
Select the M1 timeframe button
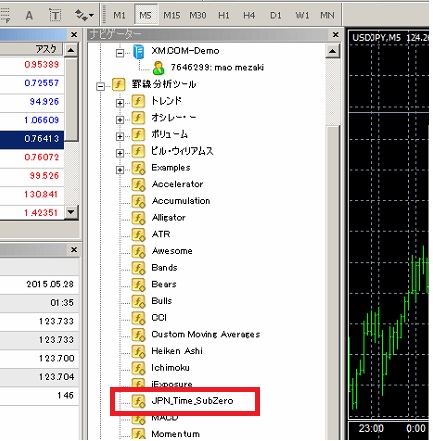pyautogui.click(x=119, y=15)
